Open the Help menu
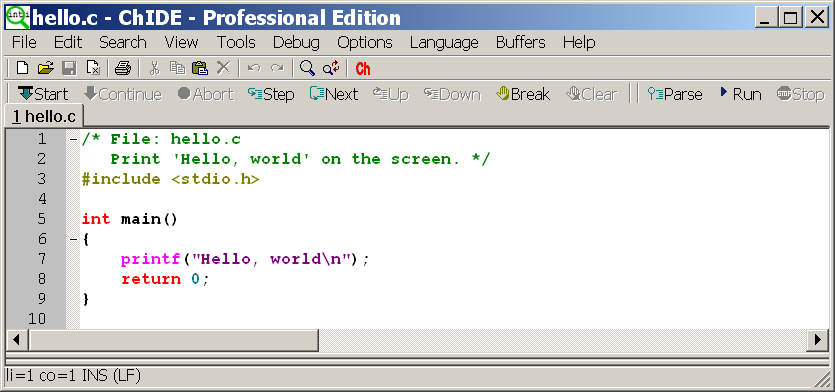Screen dimensions: 835x392 point(579,42)
